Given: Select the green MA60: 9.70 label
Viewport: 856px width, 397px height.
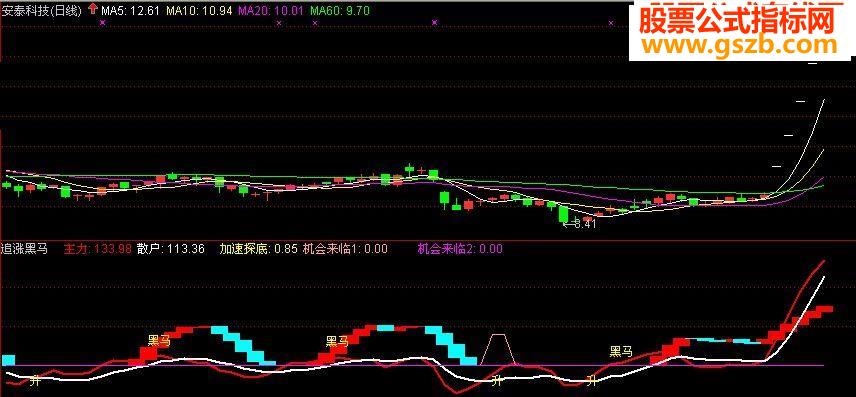Looking at the screenshot, I should [339, 9].
